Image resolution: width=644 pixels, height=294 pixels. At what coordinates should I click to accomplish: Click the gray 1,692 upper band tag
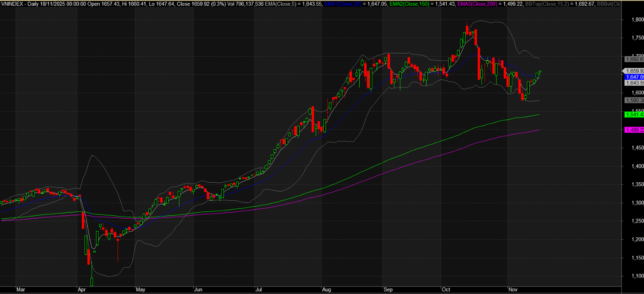(634, 59)
